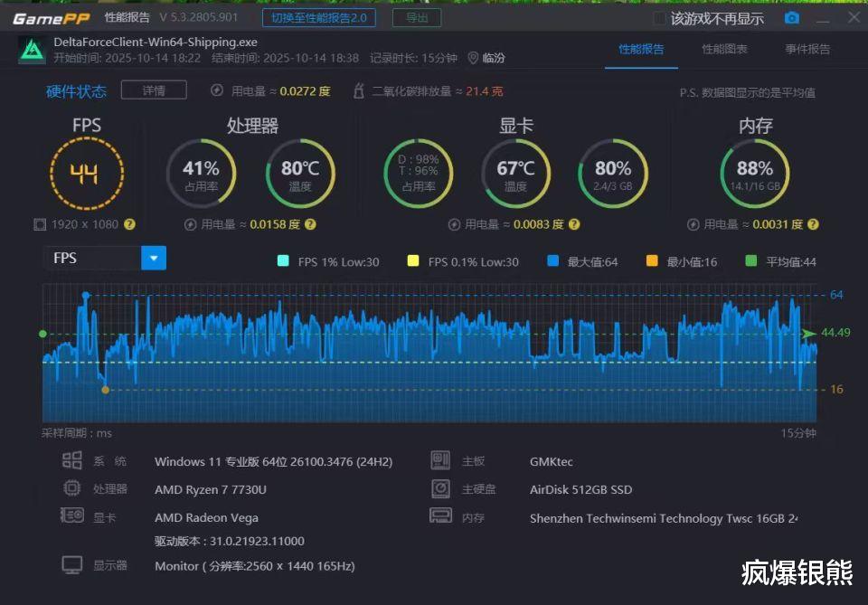Click the location pin icon next to 临汾

pyautogui.click(x=473, y=58)
